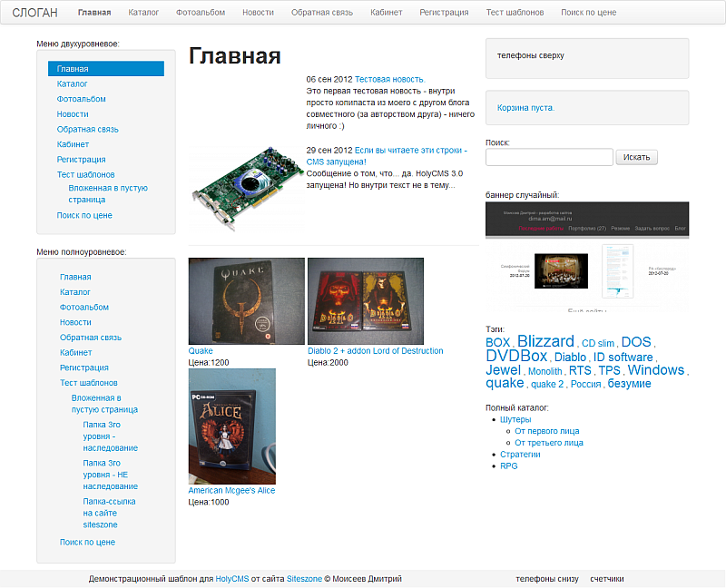Viewport: 726px width, 588px height.
Task: Open Обратная связь in top navigation bar
Action: (x=322, y=13)
